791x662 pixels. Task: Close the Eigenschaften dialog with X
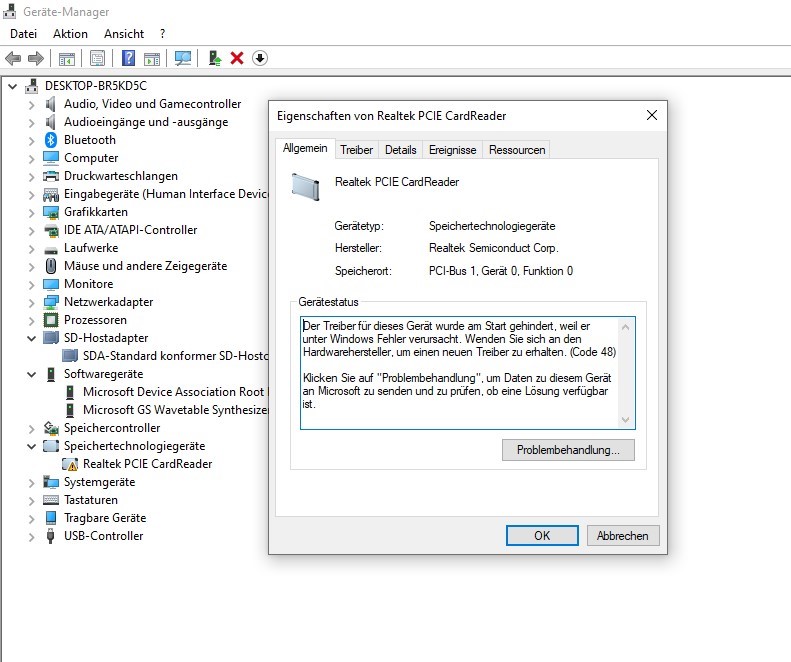click(652, 115)
